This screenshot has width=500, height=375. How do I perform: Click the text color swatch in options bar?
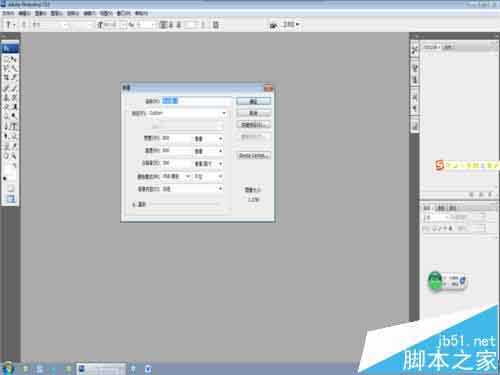pyautogui.click(x=190, y=25)
